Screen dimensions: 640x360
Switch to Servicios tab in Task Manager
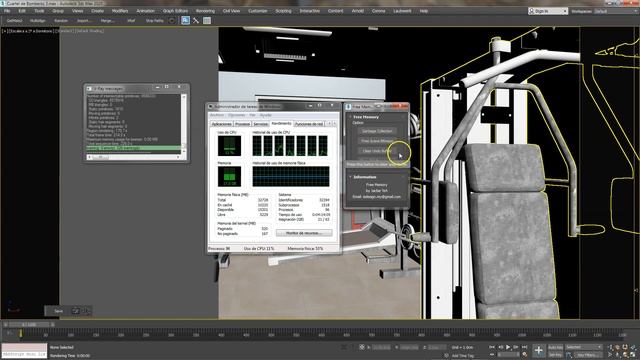pos(260,124)
